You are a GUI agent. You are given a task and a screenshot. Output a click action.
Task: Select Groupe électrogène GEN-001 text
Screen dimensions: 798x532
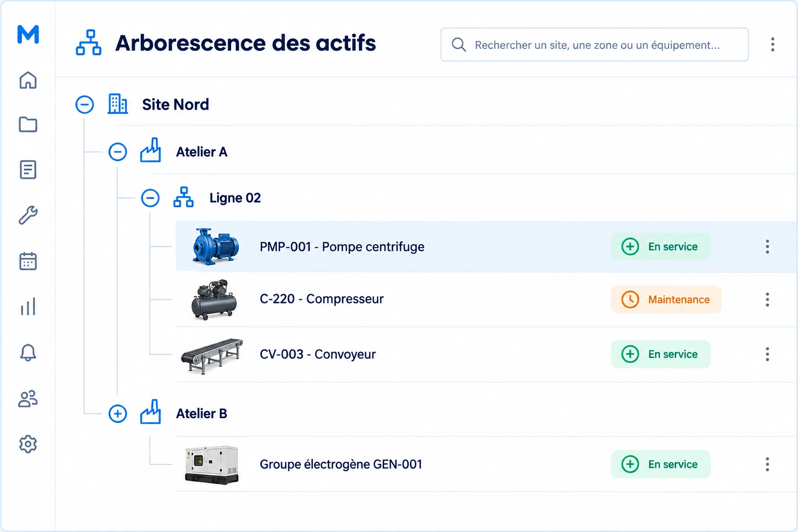tap(341, 464)
